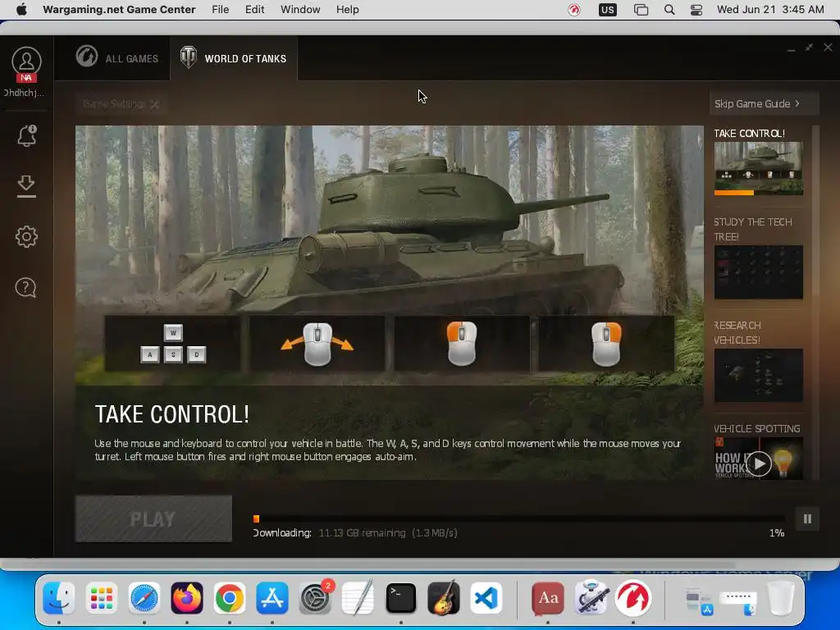The width and height of the screenshot is (840, 630).
Task: Open System Settings from the dock
Action: pyautogui.click(x=315, y=598)
